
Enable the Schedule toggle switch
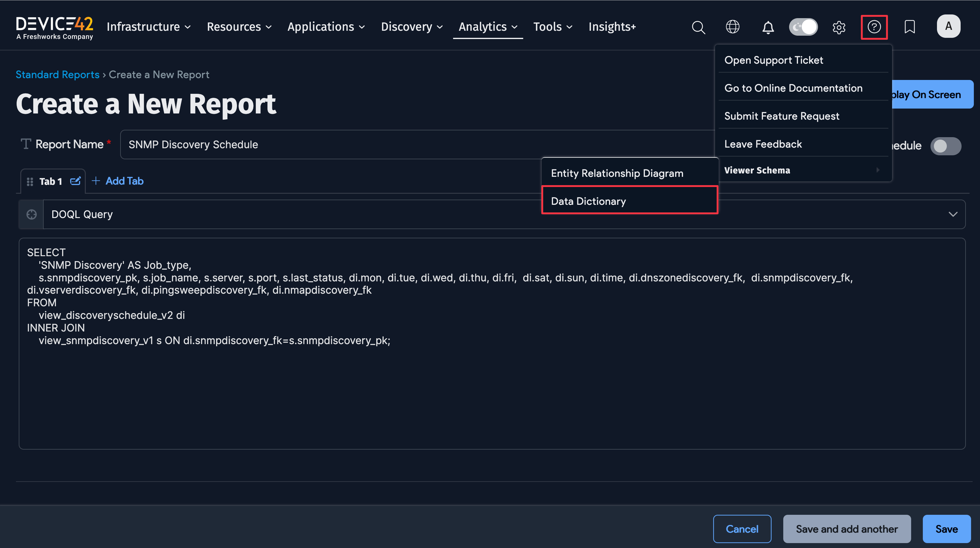click(x=945, y=146)
